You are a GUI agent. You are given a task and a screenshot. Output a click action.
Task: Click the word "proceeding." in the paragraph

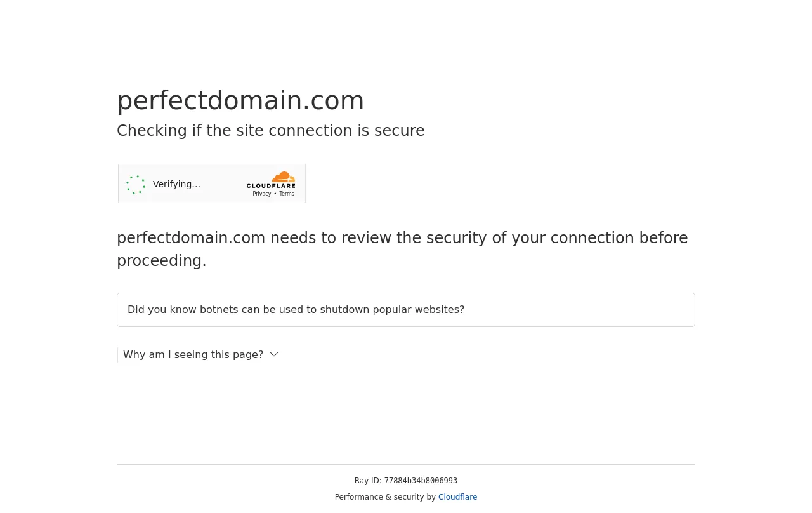coord(162,261)
